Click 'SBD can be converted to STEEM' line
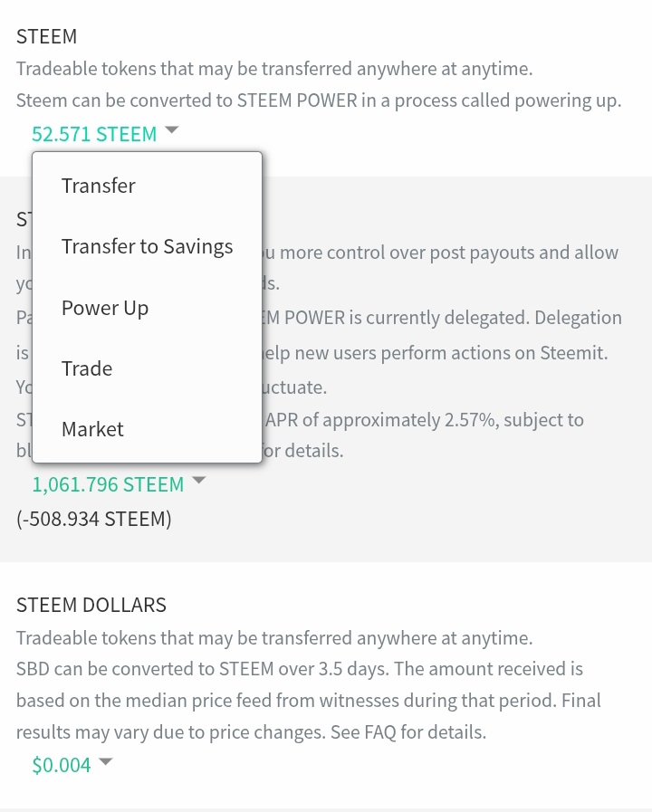The image size is (652, 812). pos(300,669)
